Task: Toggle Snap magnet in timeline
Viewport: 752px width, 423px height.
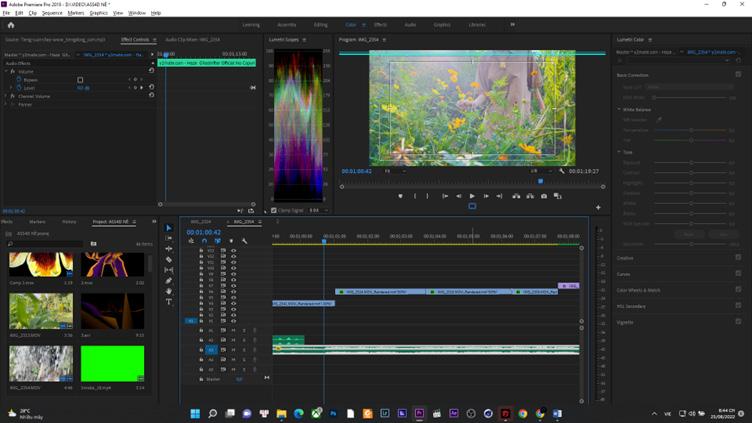Action: [x=204, y=241]
